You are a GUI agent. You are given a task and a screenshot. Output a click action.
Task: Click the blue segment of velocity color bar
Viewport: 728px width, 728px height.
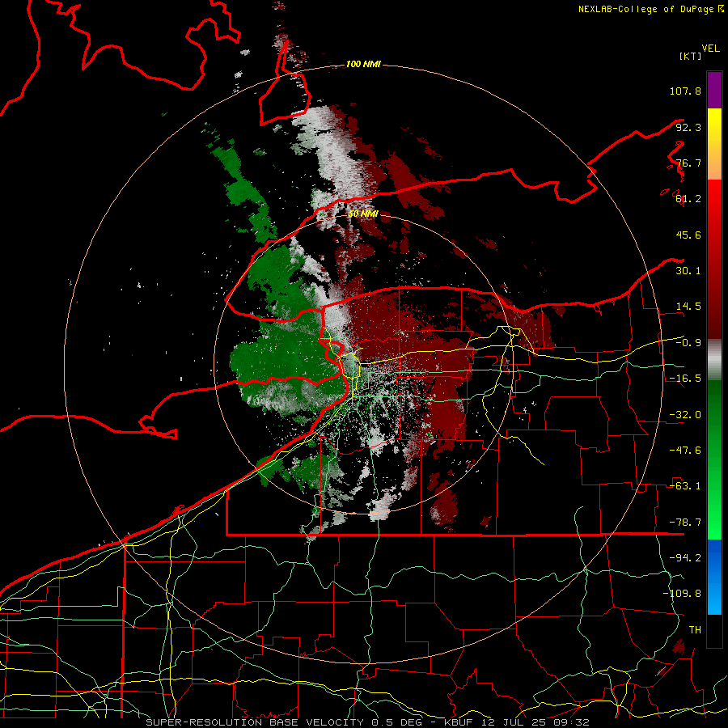[x=714, y=577]
